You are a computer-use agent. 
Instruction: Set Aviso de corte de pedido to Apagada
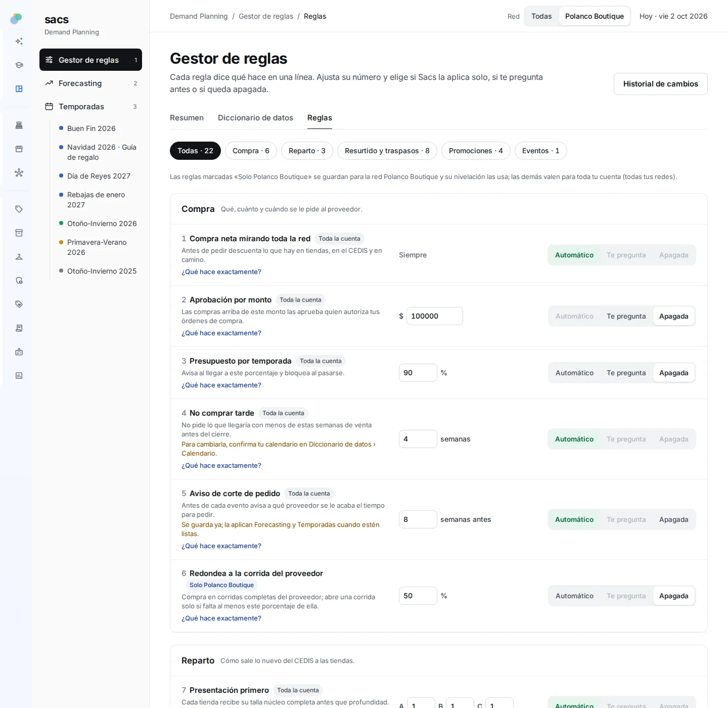point(673,519)
